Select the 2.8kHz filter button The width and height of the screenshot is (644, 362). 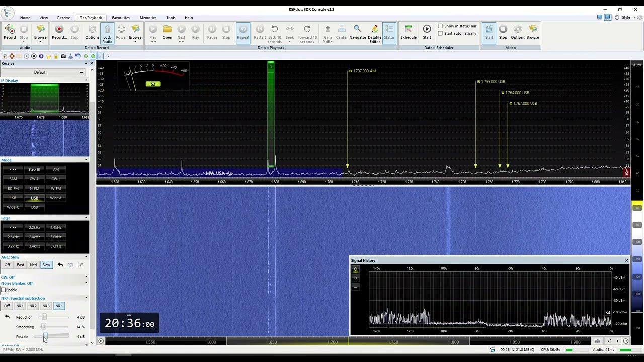pos(34,237)
